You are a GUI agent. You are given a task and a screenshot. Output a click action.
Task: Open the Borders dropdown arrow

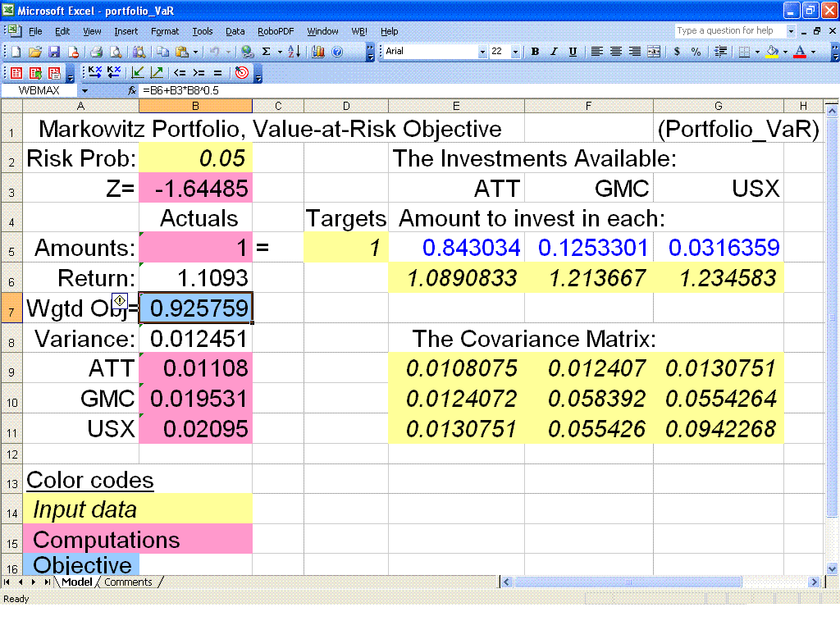pos(757,52)
